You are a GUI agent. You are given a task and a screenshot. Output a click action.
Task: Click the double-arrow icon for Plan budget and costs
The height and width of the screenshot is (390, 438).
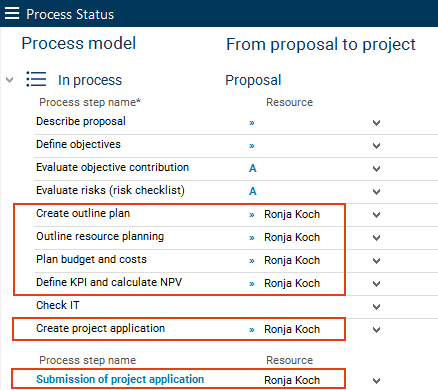point(252,261)
